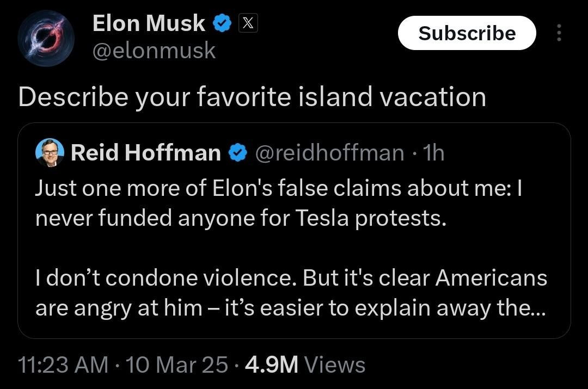Image resolution: width=588 pixels, height=389 pixels.
Task: Open the @elonmusk handle link
Action: tap(154, 51)
